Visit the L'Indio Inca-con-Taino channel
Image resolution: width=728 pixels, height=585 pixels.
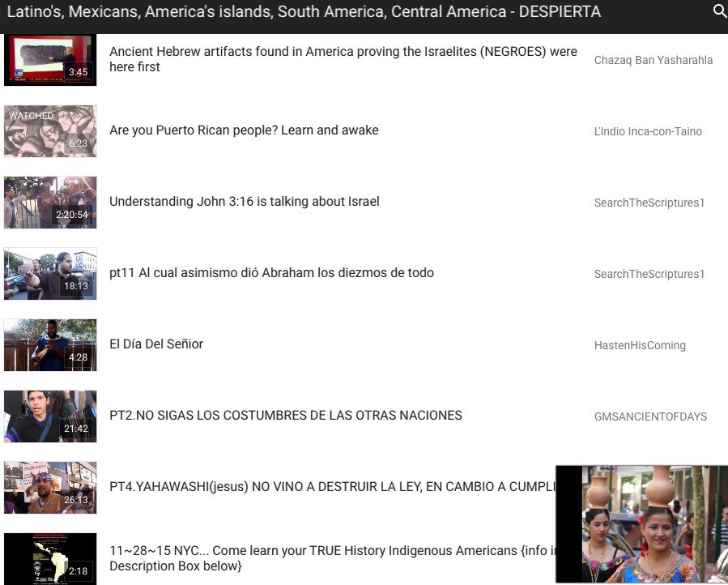[x=649, y=131]
